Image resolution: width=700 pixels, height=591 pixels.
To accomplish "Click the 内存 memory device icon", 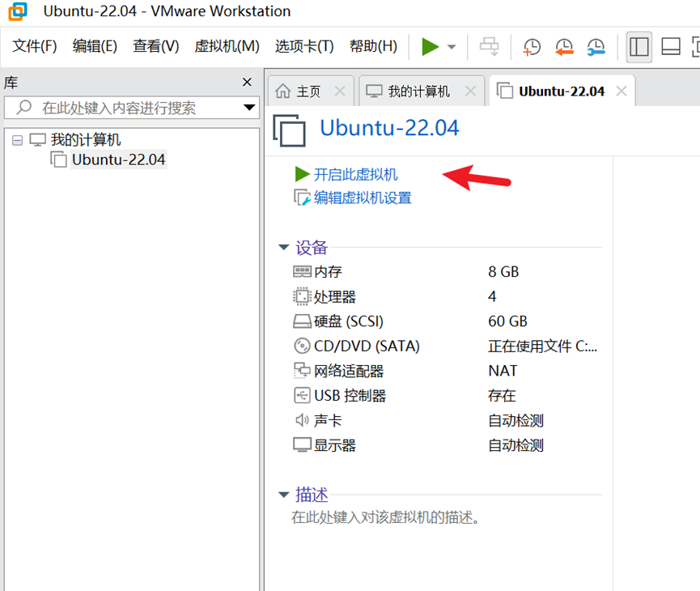I will (x=302, y=271).
